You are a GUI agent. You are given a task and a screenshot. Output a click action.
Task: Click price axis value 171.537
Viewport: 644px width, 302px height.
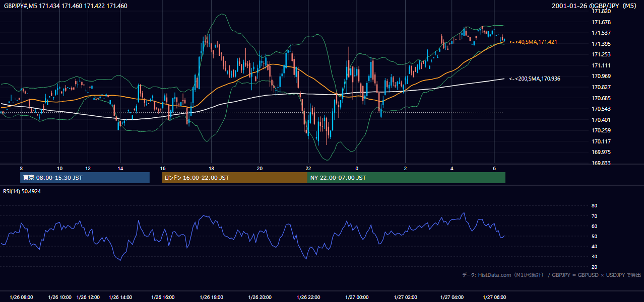coord(601,33)
